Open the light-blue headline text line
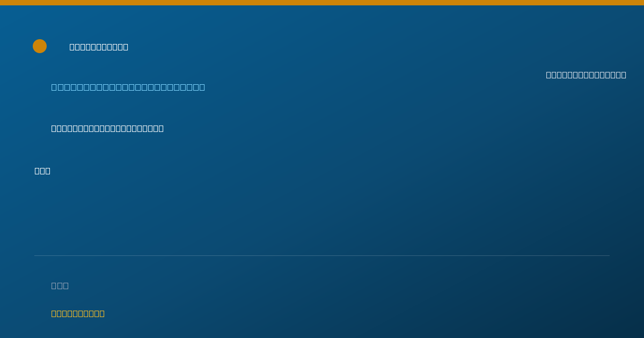Image resolution: width=644 pixels, height=338 pixels. click(x=128, y=87)
